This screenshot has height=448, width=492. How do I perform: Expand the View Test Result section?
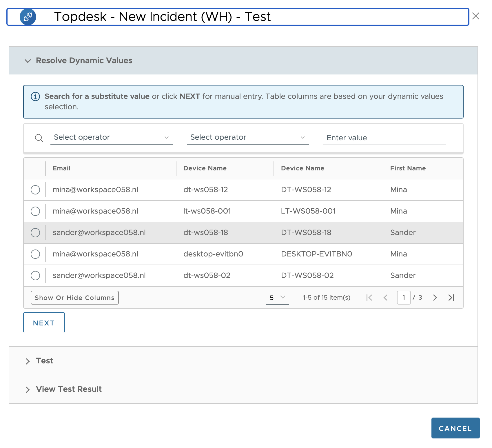[x=28, y=389]
